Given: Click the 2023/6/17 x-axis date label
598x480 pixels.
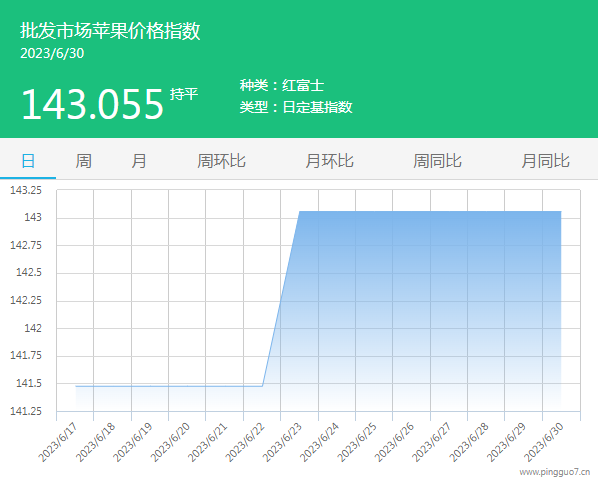Looking at the screenshot, I should [59, 442].
